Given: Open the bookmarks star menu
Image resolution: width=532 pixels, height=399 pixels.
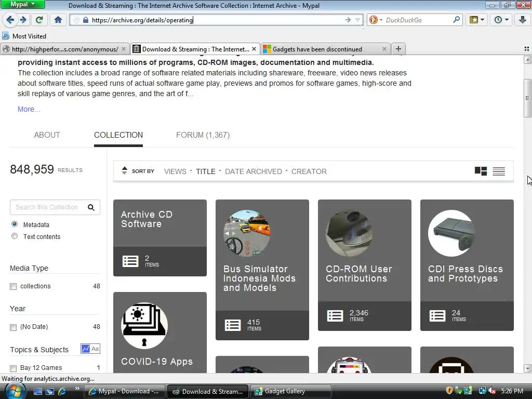Looking at the screenshot, I should tap(476, 20).
